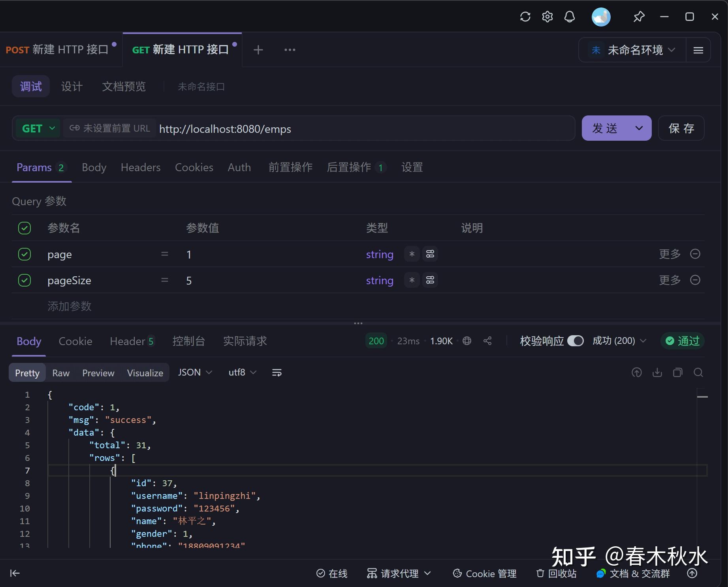Switch to the POST 新建 HTTP 接口 tab
Image resolution: width=728 pixels, height=587 pixels.
click(57, 50)
